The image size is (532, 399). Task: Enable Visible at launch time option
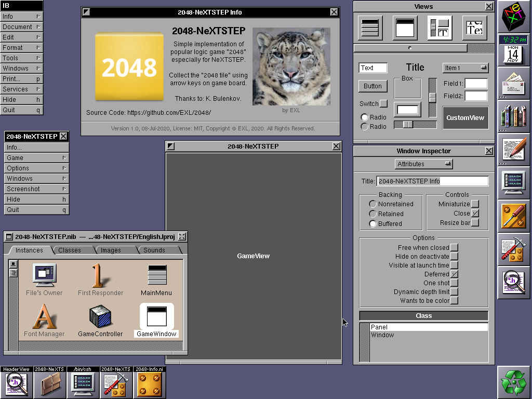coord(454,265)
